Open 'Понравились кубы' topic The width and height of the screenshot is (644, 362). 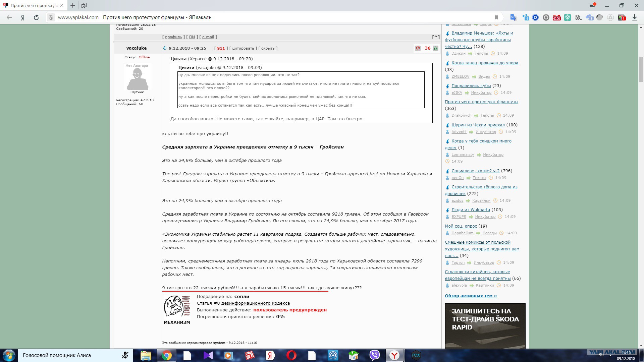point(471,86)
